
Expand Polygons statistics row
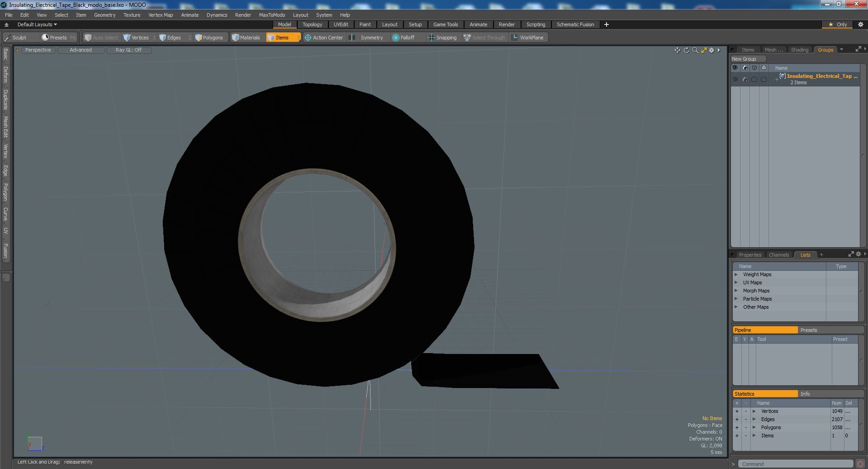pyautogui.click(x=754, y=427)
